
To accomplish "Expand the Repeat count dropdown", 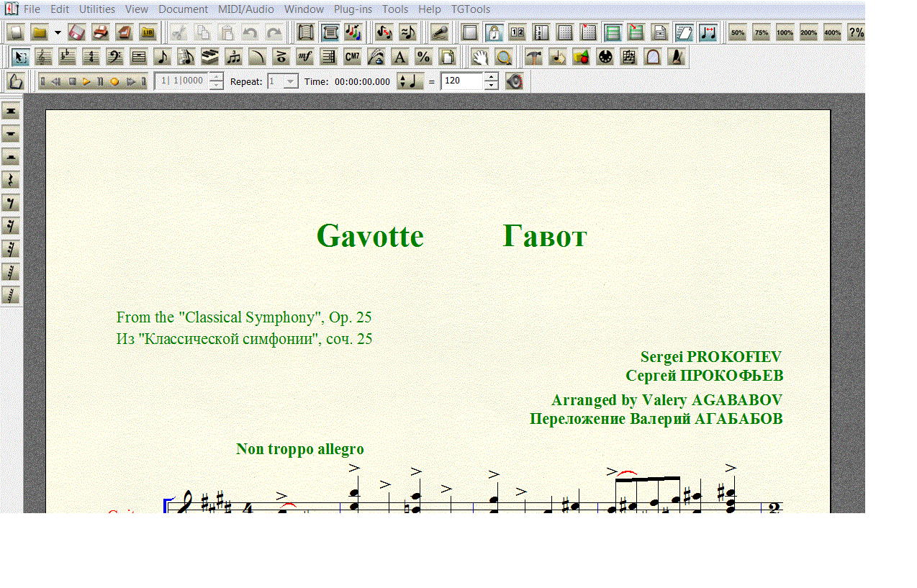I will [x=290, y=81].
